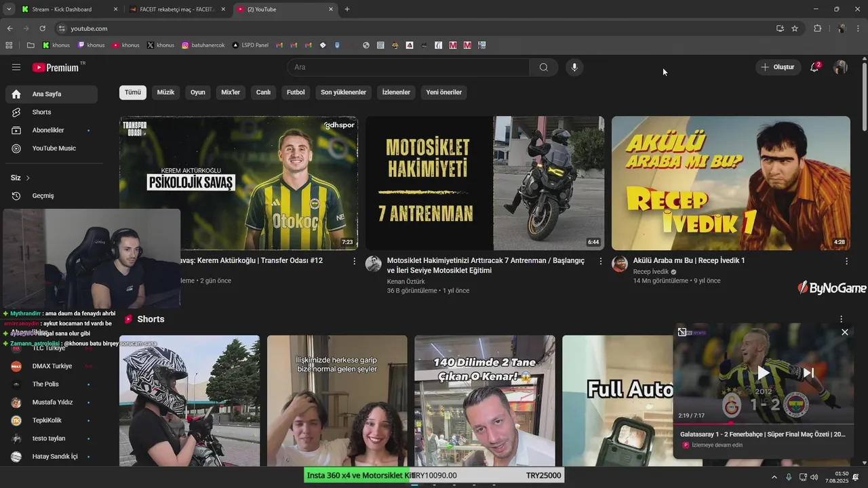Open the bookmarks folder icon
The width and height of the screenshot is (868, 488).
(x=31, y=45)
